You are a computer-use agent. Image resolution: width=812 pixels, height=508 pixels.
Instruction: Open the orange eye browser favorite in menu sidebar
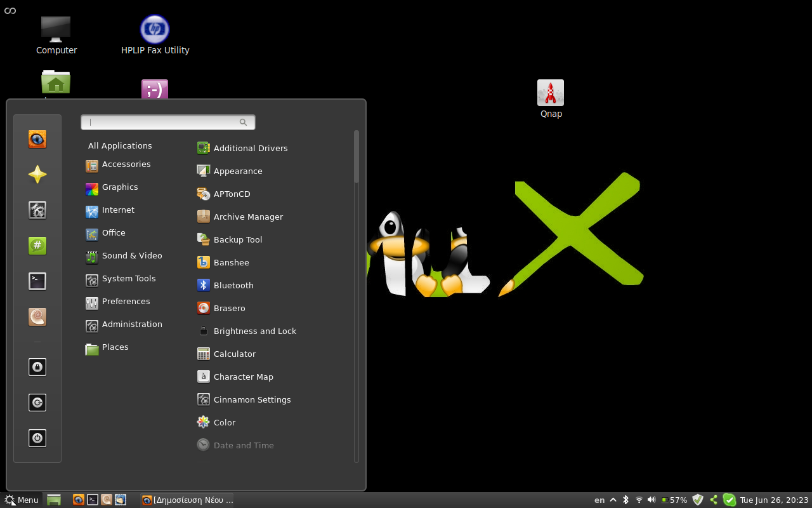click(x=37, y=139)
